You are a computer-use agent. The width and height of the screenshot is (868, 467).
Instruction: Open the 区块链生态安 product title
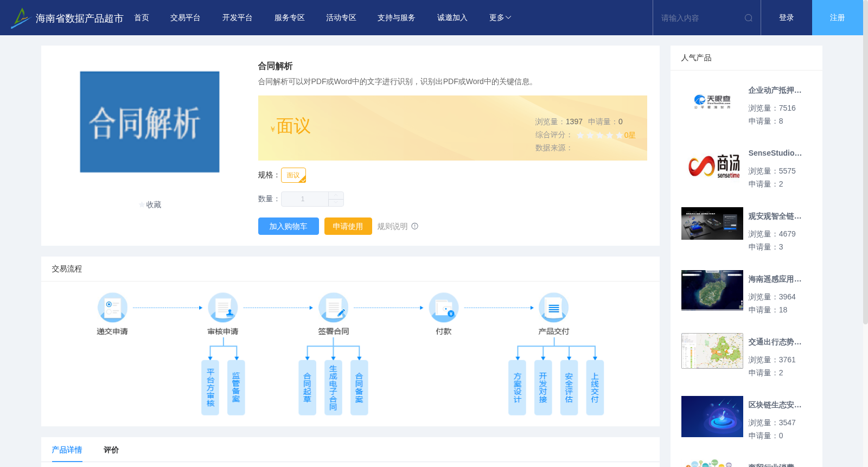775,405
